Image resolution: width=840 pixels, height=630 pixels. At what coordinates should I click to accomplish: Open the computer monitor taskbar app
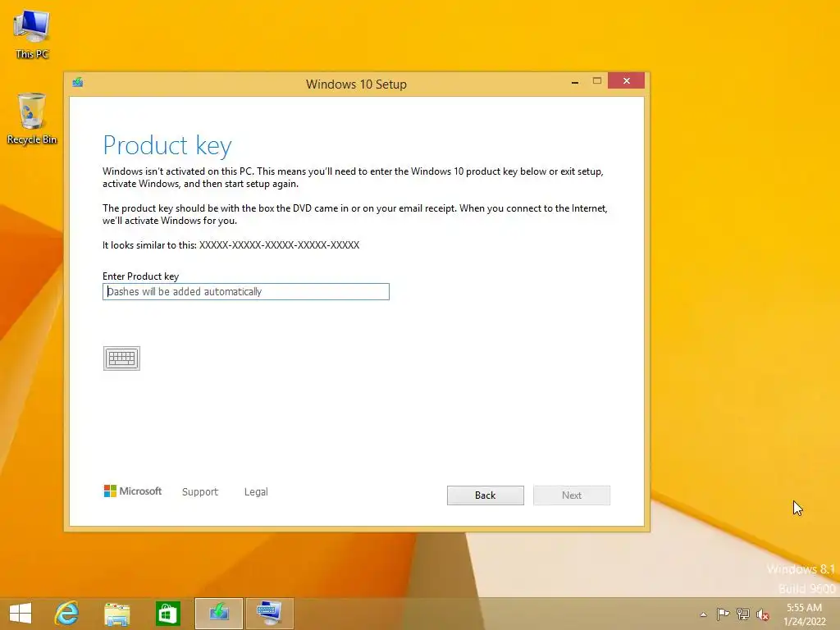269,614
